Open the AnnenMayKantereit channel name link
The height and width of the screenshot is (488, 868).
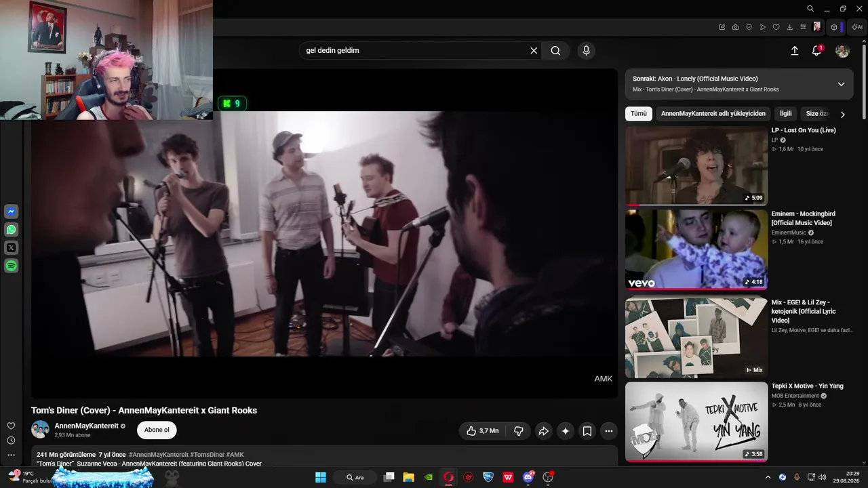tap(87, 426)
